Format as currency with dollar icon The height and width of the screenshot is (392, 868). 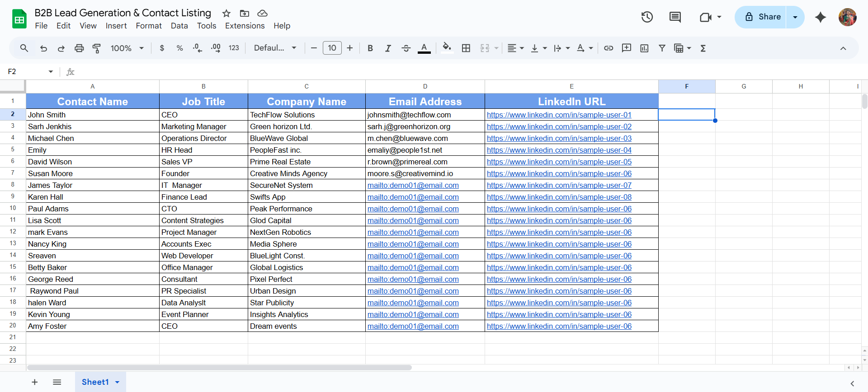pyautogui.click(x=162, y=48)
